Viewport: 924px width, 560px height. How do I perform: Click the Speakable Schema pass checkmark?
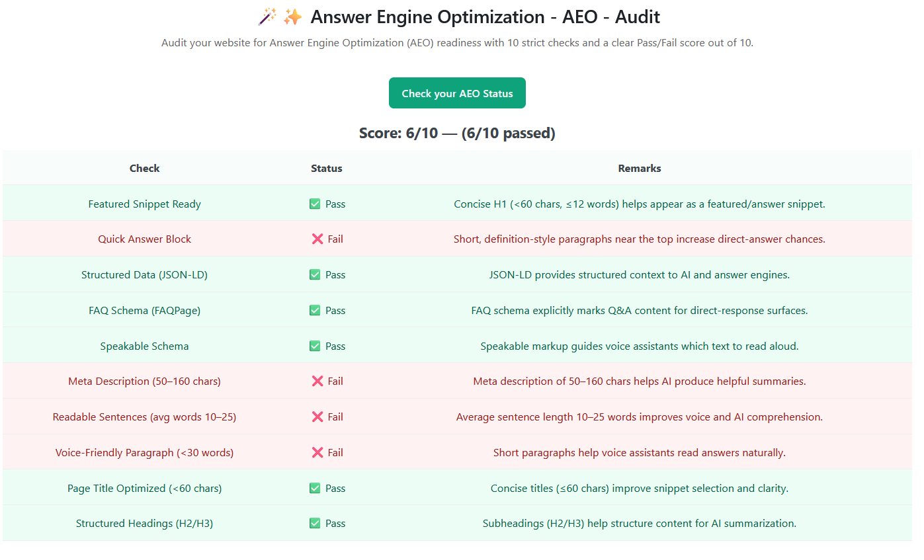coord(315,346)
